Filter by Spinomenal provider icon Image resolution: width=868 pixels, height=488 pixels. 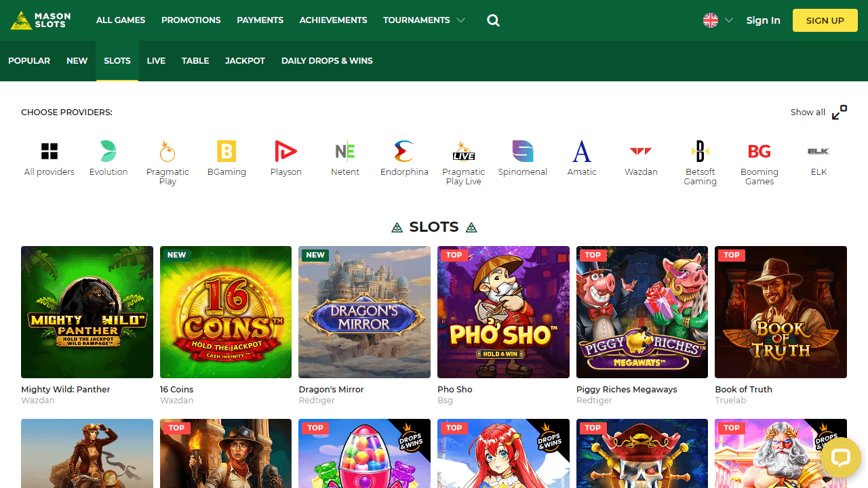click(x=523, y=150)
